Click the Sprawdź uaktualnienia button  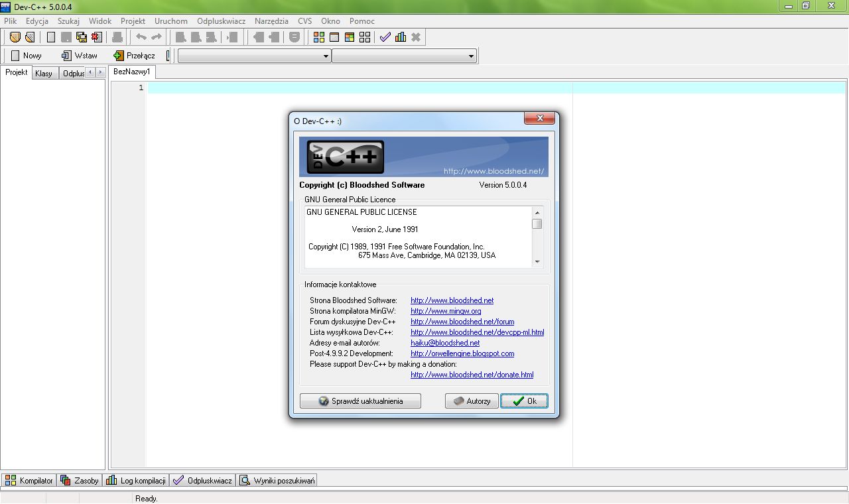click(360, 401)
